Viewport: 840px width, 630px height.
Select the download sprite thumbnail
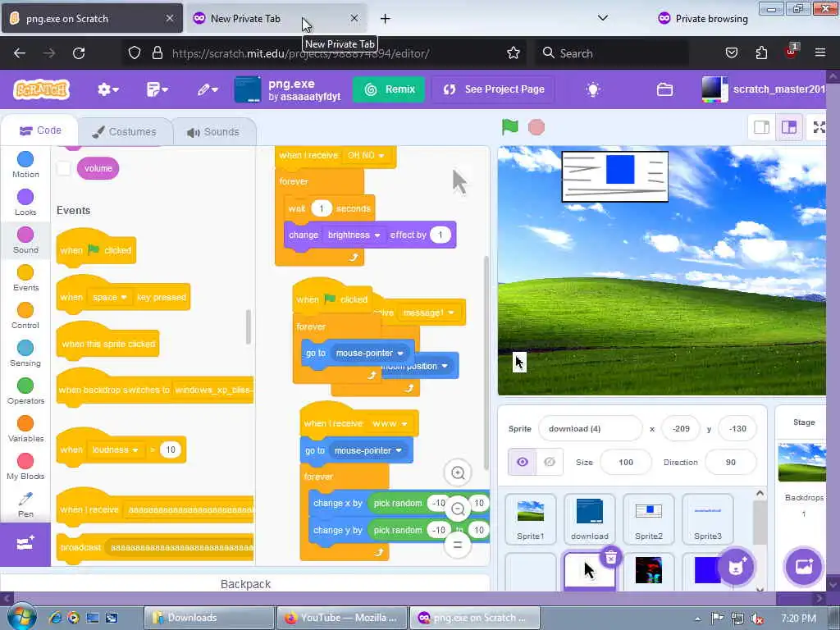589,519
